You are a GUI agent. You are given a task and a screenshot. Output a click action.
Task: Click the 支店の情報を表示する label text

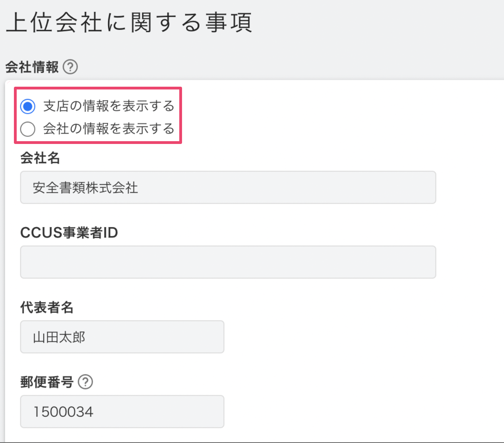[x=109, y=106]
